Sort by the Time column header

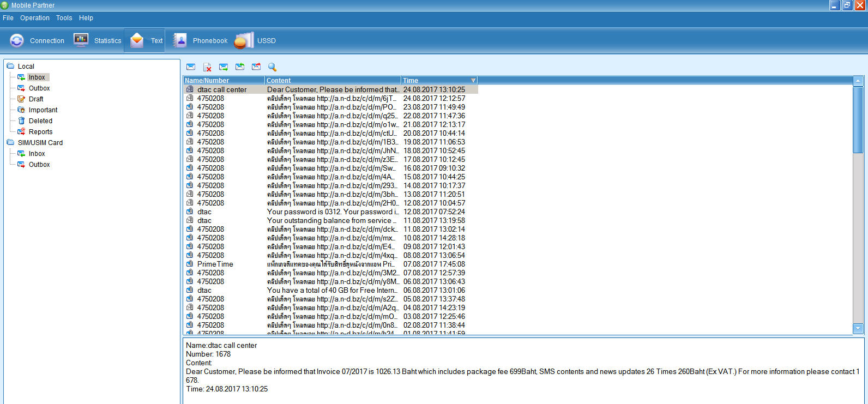(x=439, y=80)
